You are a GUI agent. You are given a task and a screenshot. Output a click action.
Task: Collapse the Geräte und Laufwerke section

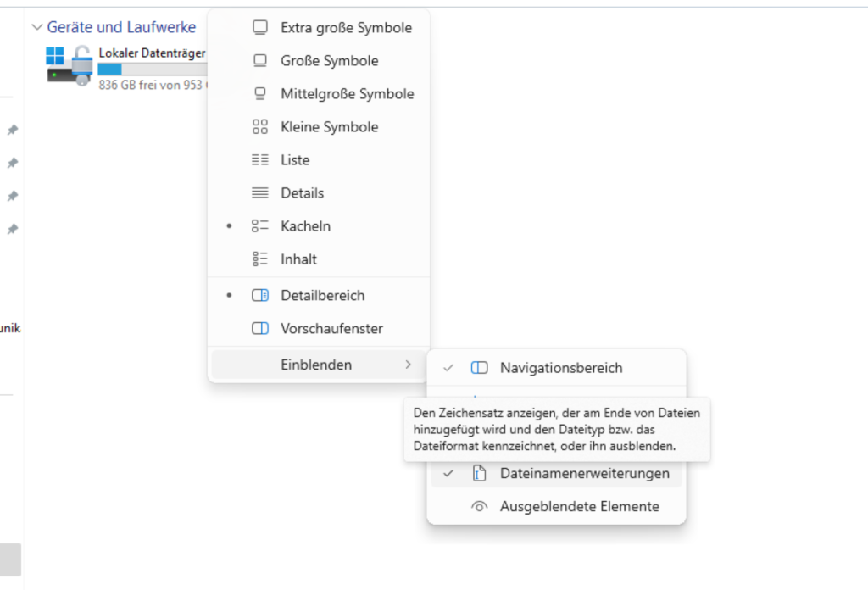coord(37,26)
